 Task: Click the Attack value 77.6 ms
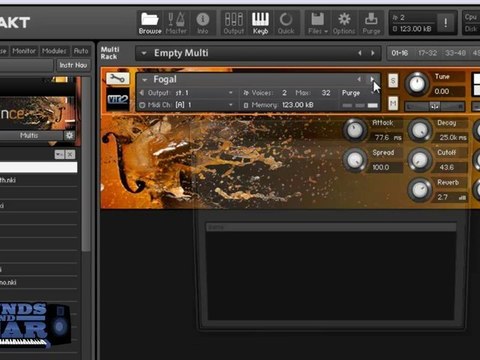click(388, 137)
